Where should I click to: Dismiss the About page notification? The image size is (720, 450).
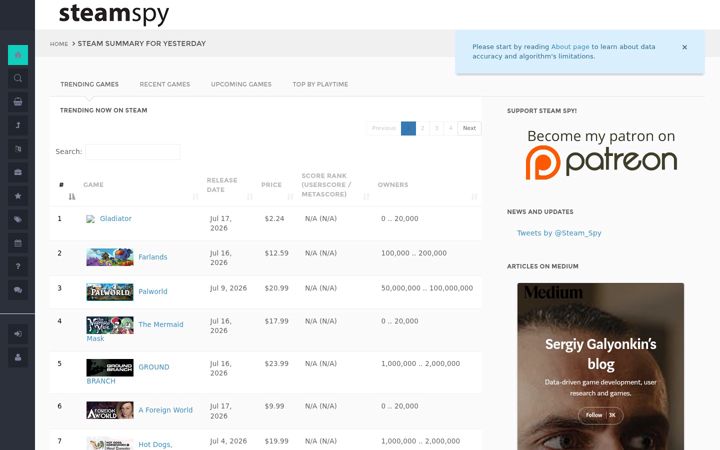(x=684, y=47)
